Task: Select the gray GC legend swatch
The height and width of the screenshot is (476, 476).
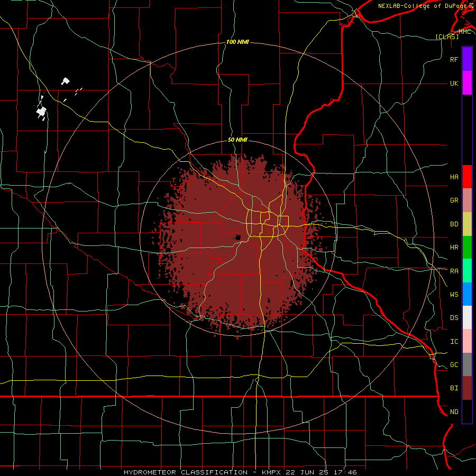Action: pos(467,364)
